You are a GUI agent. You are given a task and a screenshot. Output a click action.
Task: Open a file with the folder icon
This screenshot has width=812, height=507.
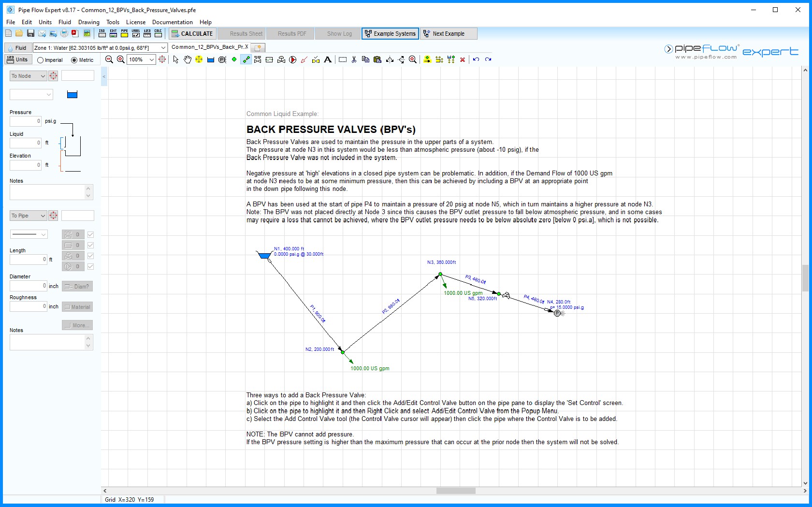[19, 33]
